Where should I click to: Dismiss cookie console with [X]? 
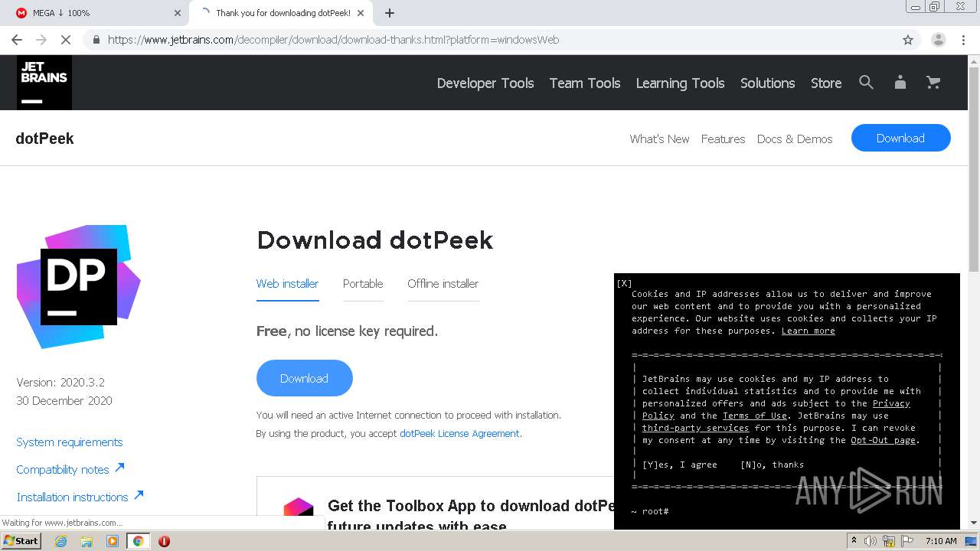pos(624,283)
